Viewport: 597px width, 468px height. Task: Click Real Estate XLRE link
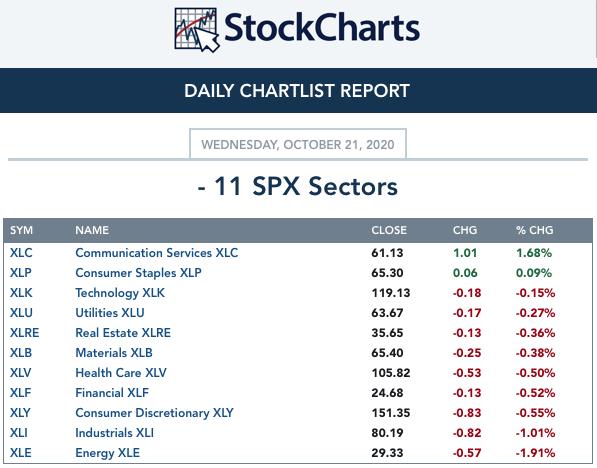click(123, 333)
